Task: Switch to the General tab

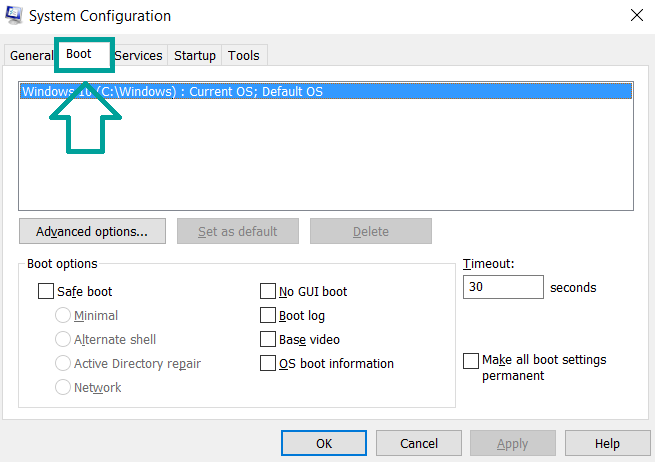Action: [30, 56]
